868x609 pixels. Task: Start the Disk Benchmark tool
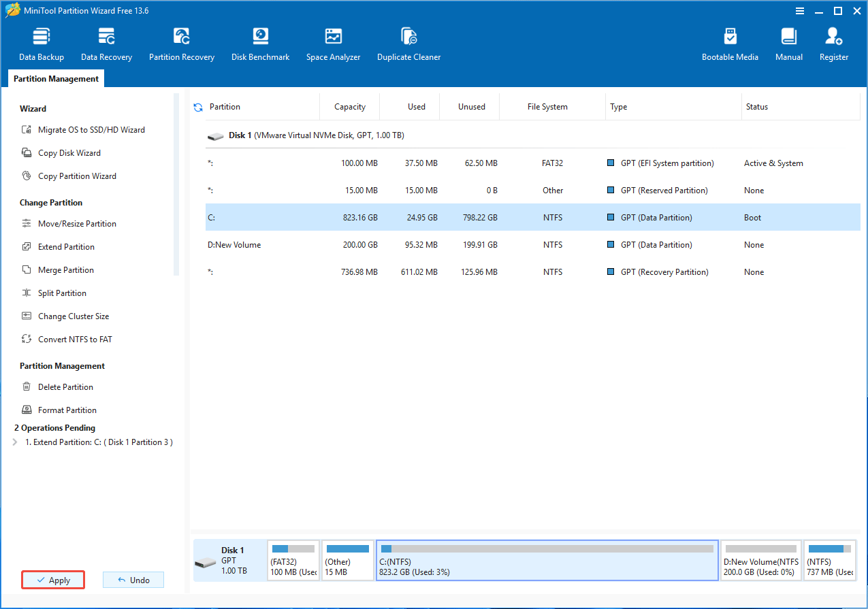click(261, 45)
